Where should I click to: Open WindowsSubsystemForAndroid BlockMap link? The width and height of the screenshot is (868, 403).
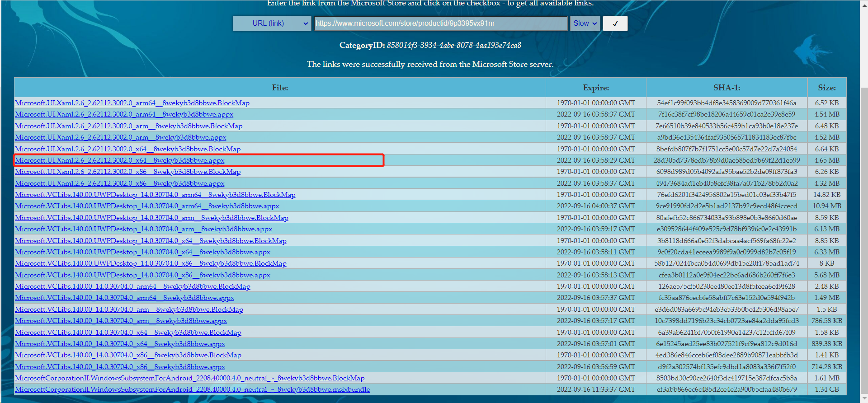[189, 378]
